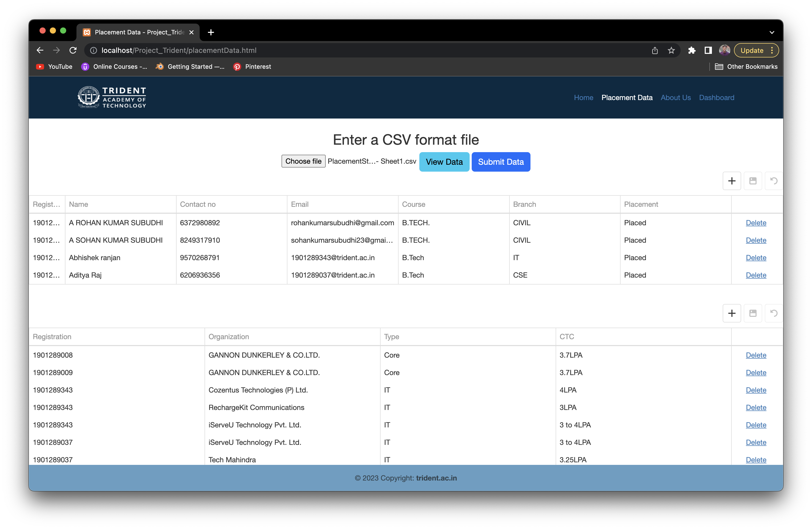Screen dimensions: 812x529
Task: Delete the Tech Mahindra record
Action: coord(756,460)
